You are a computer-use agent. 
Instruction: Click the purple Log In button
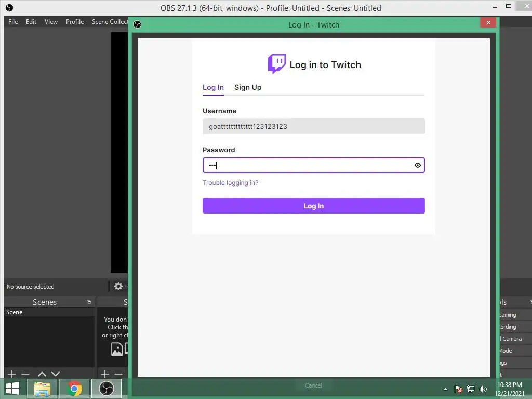pos(313,206)
